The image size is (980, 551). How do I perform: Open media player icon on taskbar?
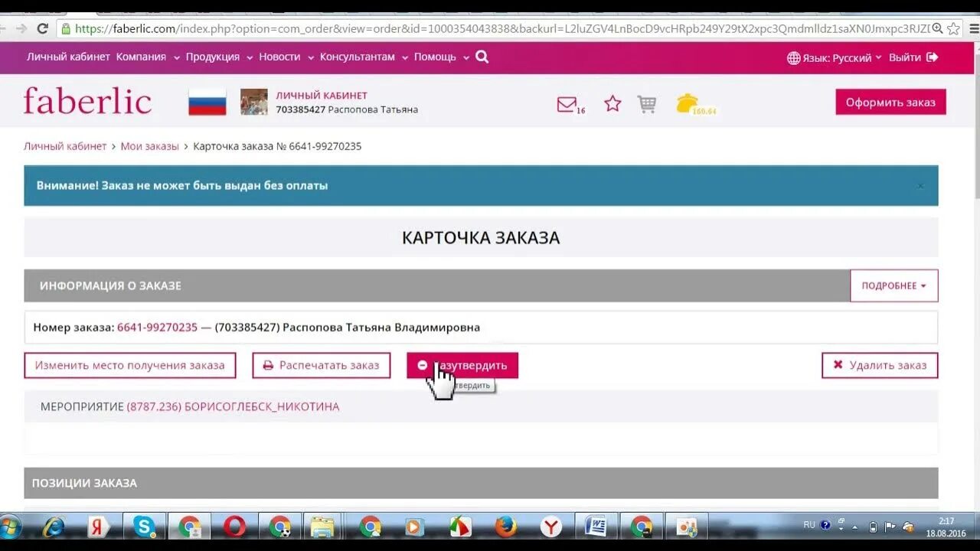pos(414,527)
